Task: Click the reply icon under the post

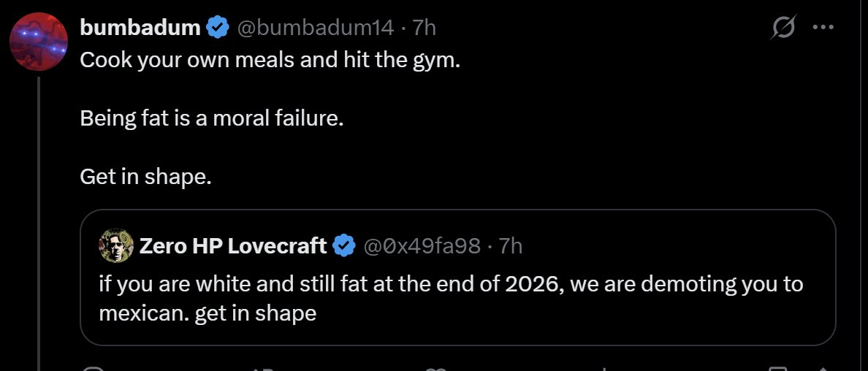Action: pyautogui.click(x=92, y=368)
